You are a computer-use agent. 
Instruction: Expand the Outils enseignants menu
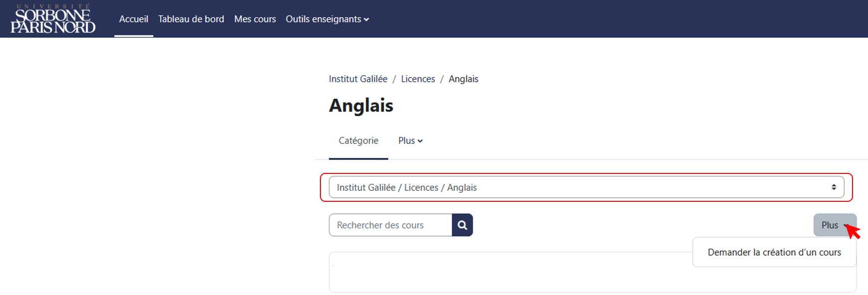[x=327, y=19]
